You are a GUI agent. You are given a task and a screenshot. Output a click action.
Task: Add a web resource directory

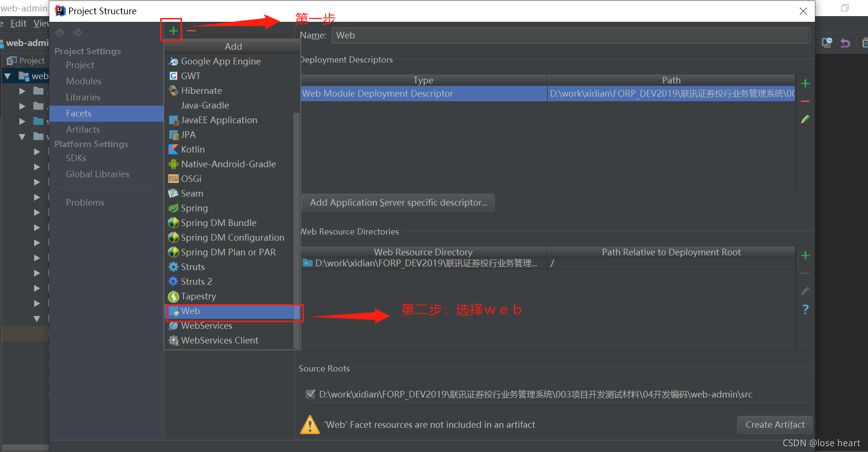click(805, 256)
